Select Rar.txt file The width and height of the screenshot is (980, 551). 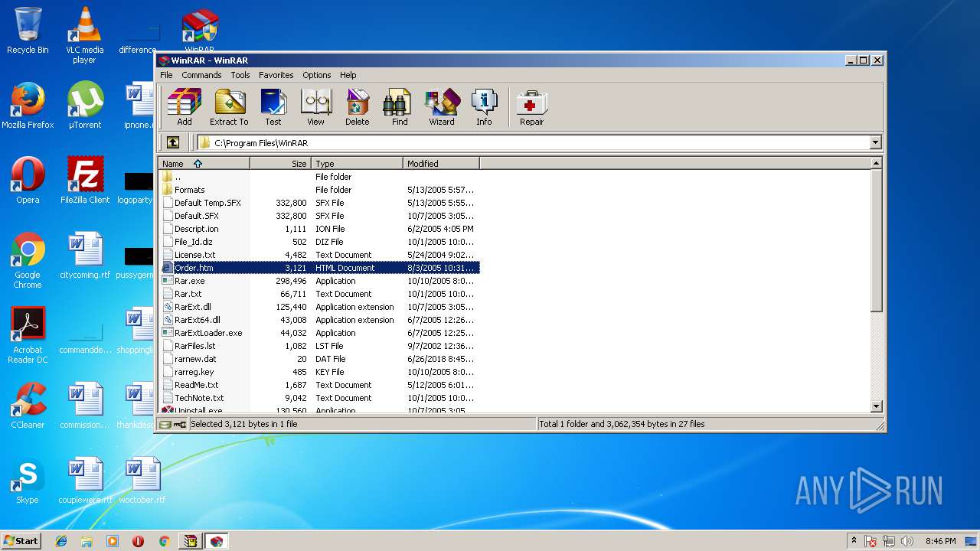coord(319,294)
